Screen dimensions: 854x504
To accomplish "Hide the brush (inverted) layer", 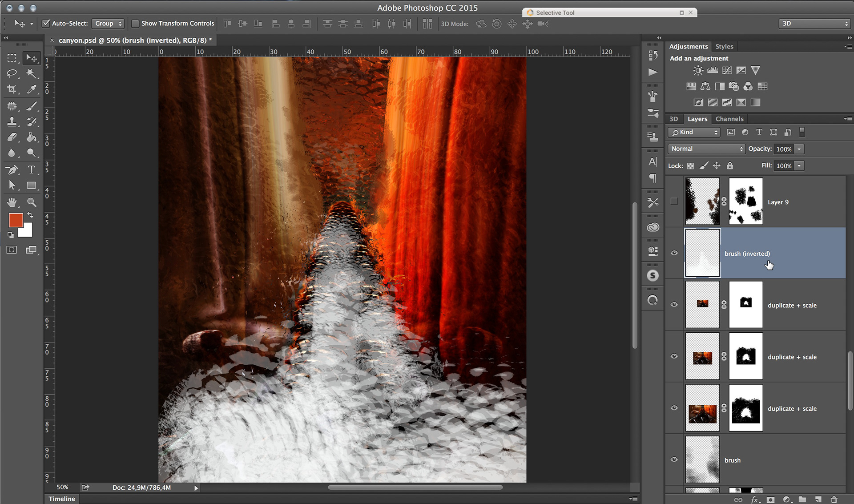I will pos(674,253).
